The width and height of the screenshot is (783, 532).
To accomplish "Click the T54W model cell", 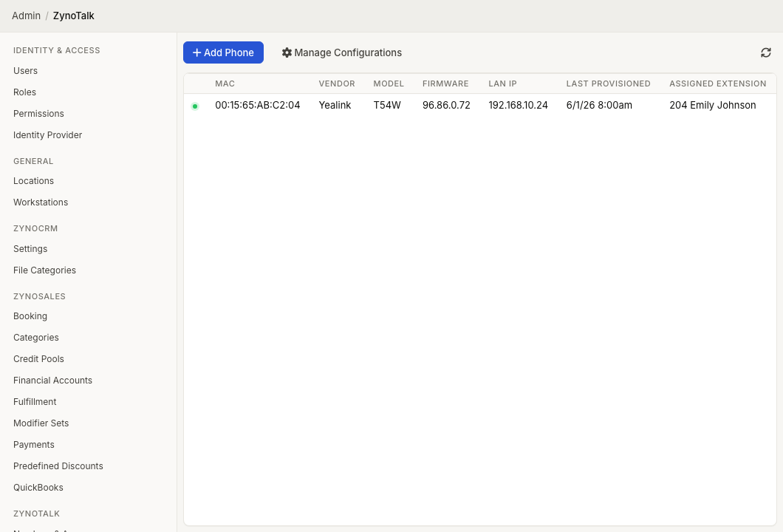I will point(387,106).
